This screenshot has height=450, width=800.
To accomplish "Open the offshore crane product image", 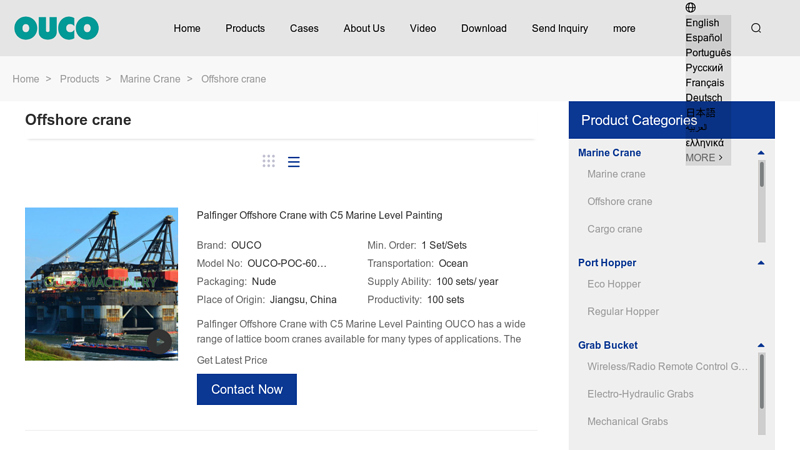I will pyautogui.click(x=102, y=284).
